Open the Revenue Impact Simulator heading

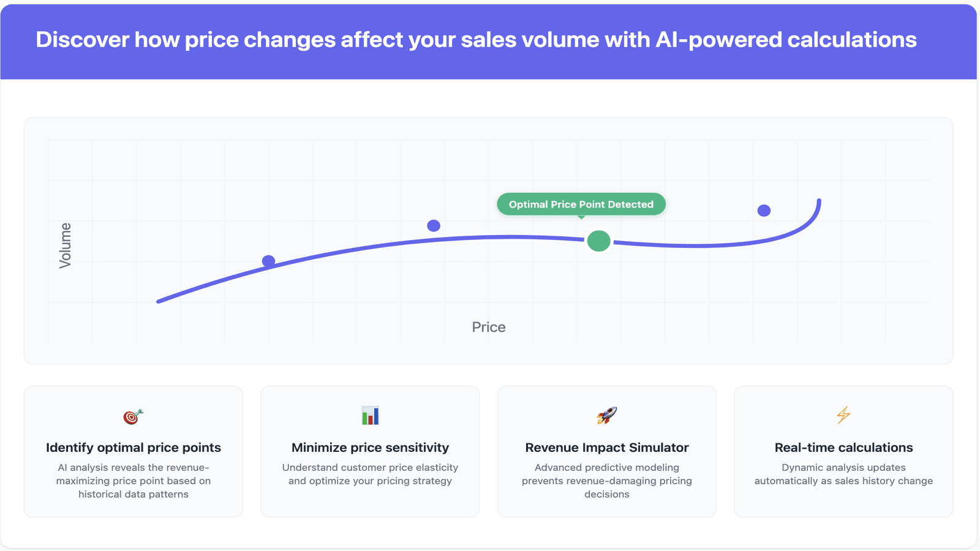[x=607, y=448]
